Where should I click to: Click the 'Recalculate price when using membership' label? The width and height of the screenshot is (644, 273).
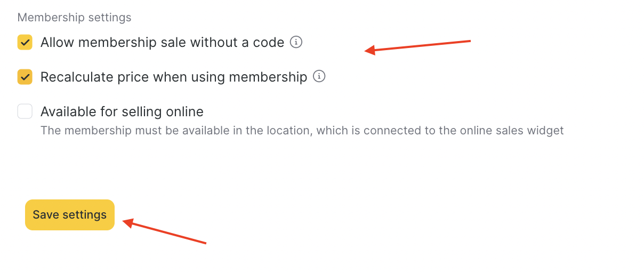[x=174, y=77]
